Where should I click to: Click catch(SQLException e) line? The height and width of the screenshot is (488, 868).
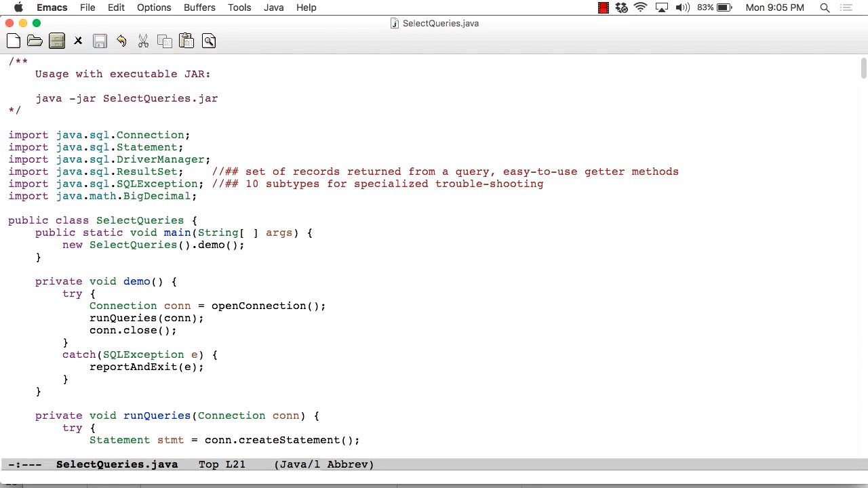click(x=140, y=354)
